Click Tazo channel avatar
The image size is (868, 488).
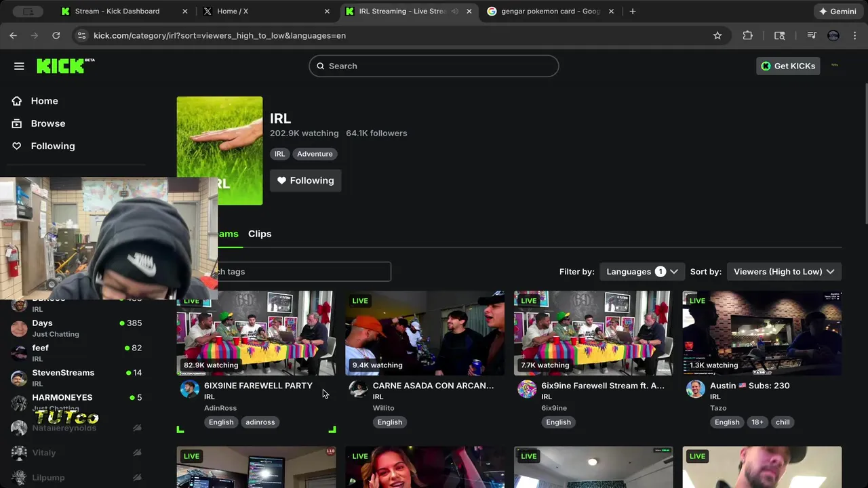pos(696,389)
